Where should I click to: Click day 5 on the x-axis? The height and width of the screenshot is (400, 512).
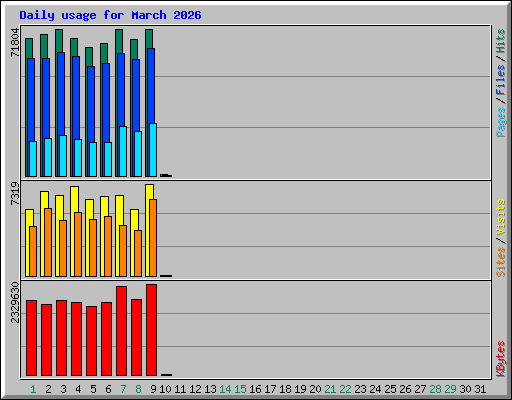[x=93, y=389]
